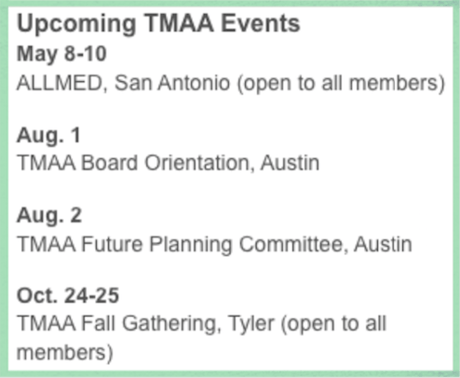Click "TMAA" in the Upcoming Events heading
The width and height of the screenshot is (460, 378).
[x=179, y=23]
